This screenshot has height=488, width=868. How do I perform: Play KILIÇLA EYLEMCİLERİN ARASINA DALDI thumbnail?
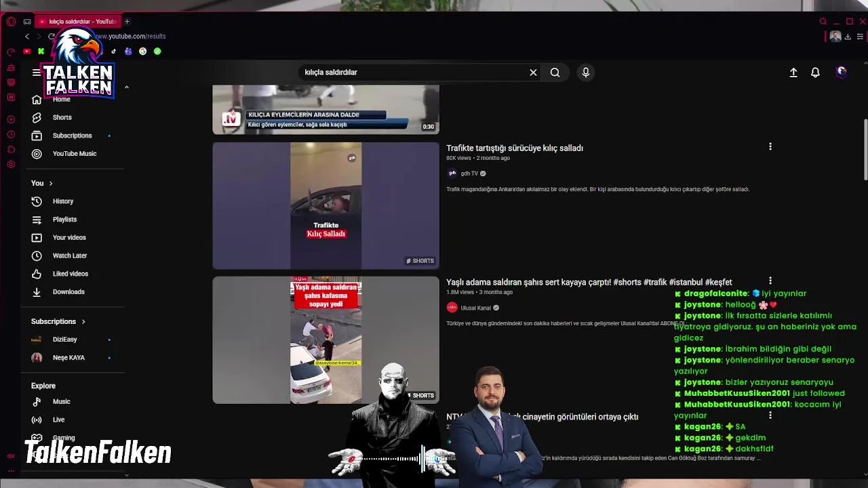point(325,109)
